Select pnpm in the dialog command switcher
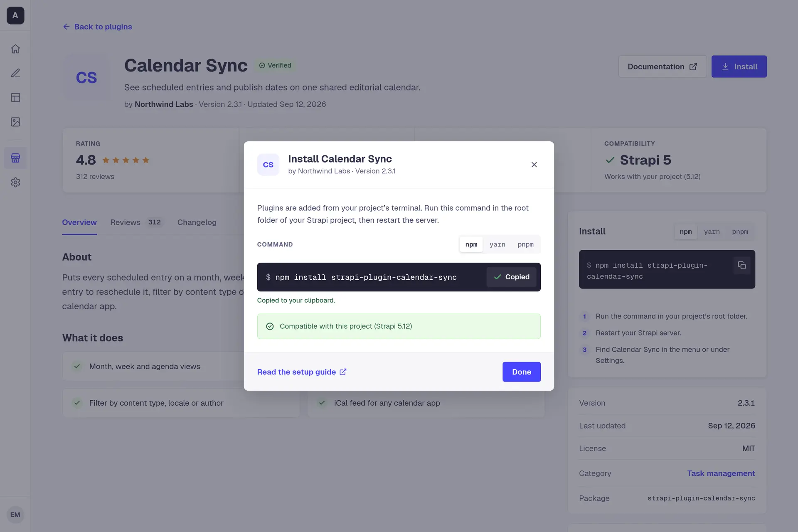 [525, 244]
